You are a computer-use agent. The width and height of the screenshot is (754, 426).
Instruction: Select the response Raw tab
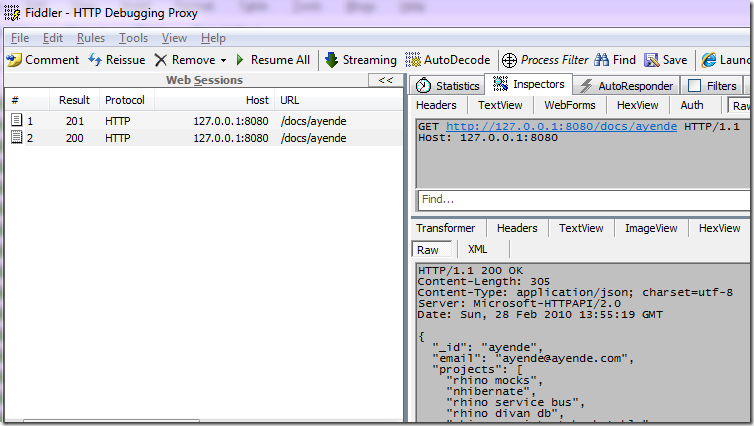[x=431, y=250]
